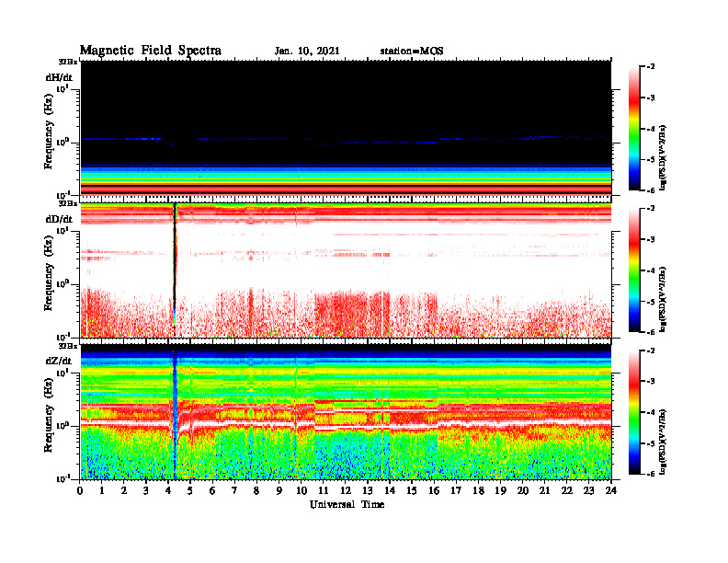The image size is (728, 563).
Task: Click the hour tick label "0"
Action: click(80, 490)
